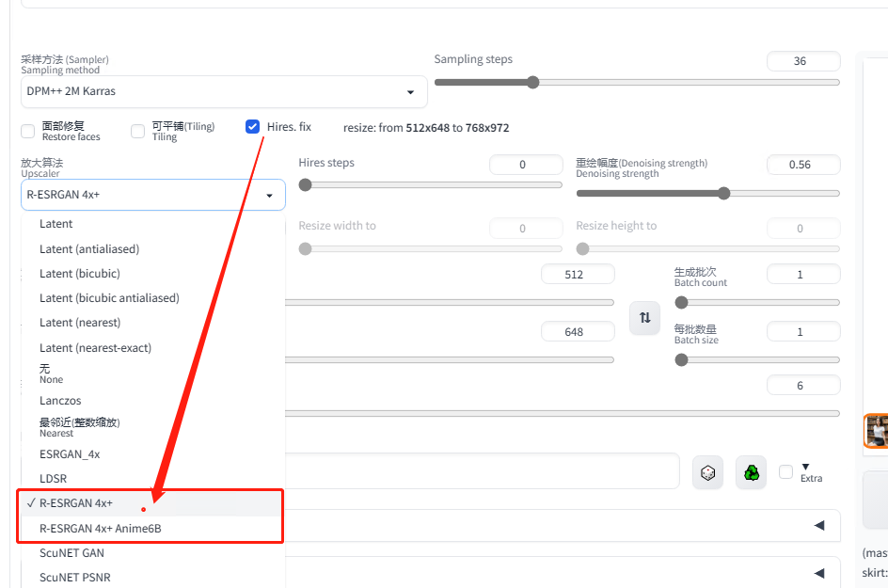Image resolution: width=888 pixels, height=588 pixels.
Task: Click the green recycle seed icon
Action: tap(752, 472)
